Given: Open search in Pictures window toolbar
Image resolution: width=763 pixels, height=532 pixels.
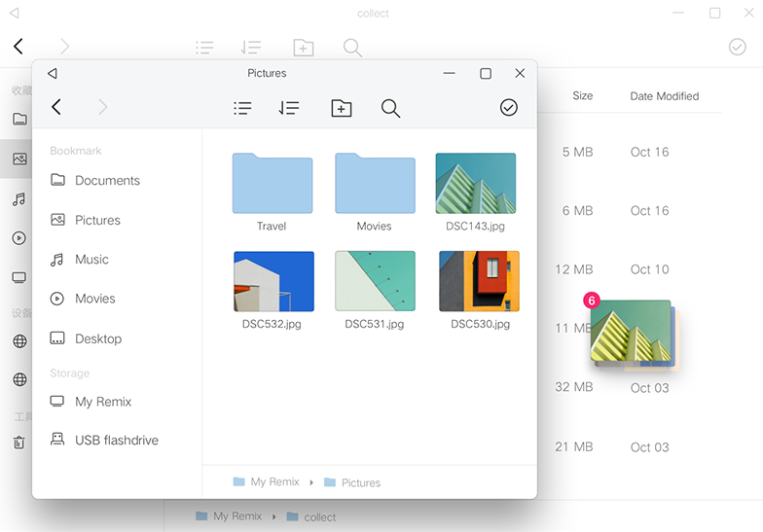Looking at the screenshot, I should (x=391, y=108).
